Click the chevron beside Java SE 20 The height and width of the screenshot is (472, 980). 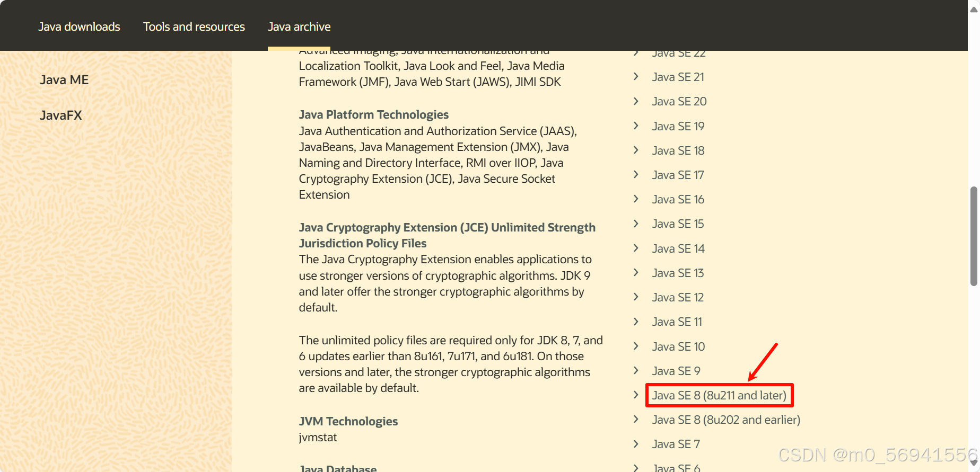636,101
